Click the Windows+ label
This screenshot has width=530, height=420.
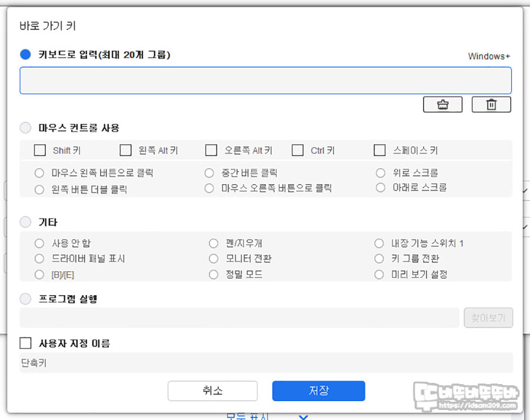click(489, 56)
